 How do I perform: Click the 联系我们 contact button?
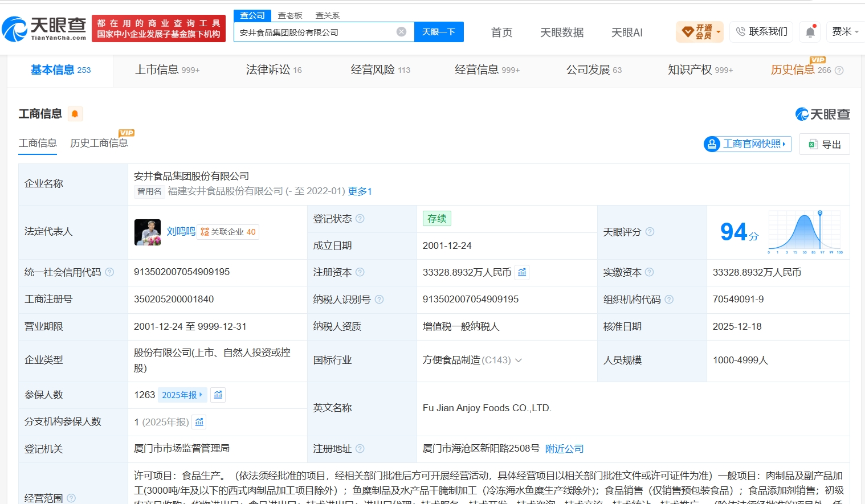point(762,32)
